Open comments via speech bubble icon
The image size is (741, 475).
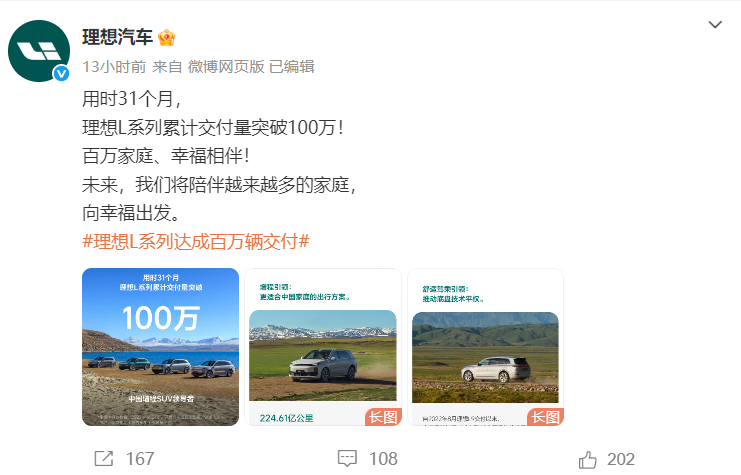point(347,458)
